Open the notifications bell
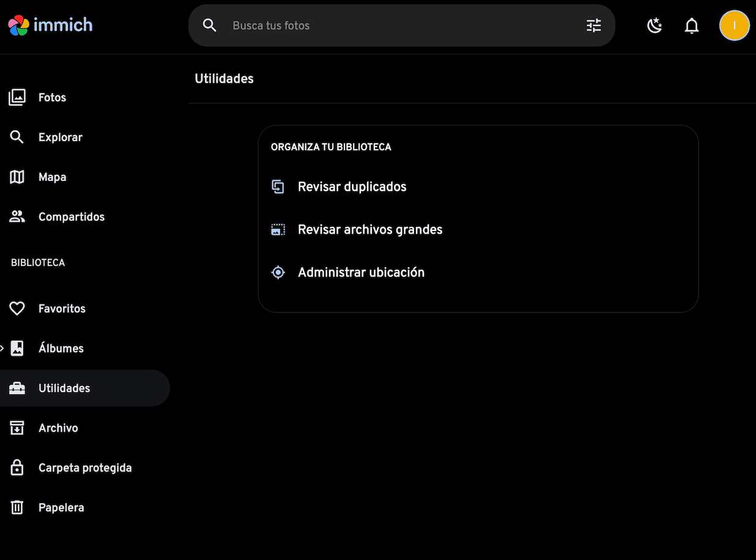 pyautogui.click(x=691, y=26)
